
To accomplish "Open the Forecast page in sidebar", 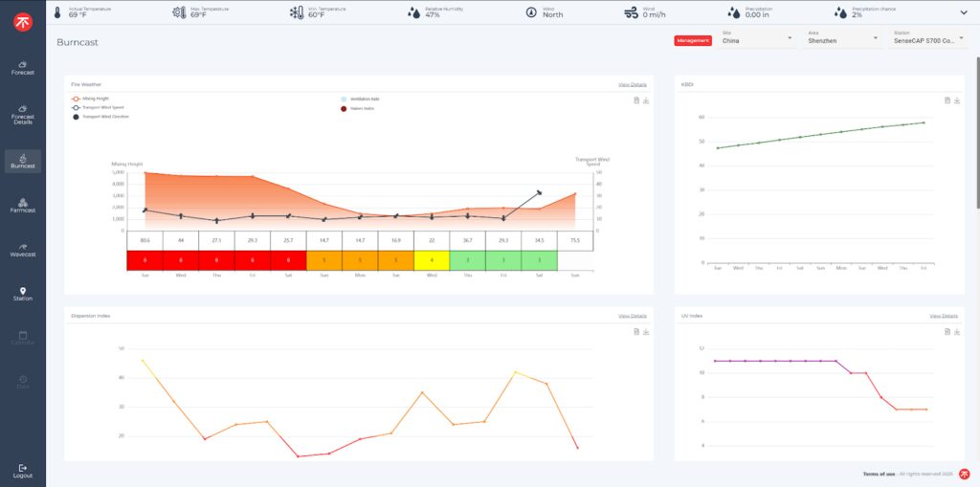I will 22,68.
